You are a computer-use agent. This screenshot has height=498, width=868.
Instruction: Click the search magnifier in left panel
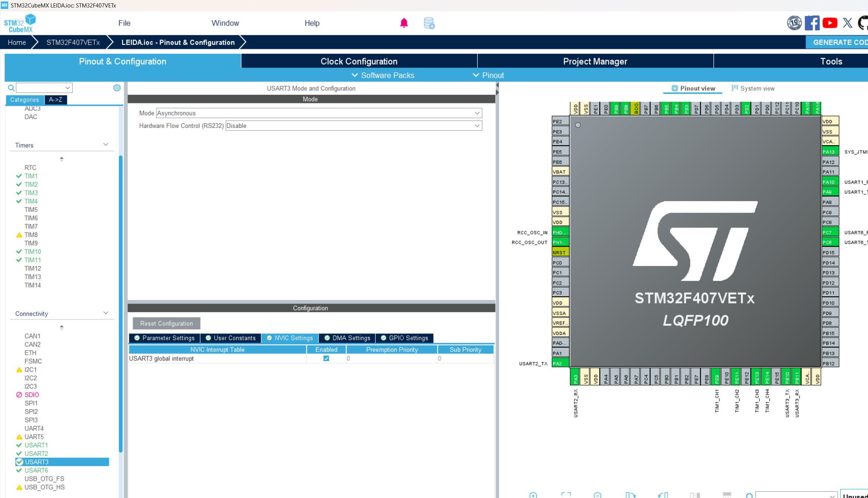click(11, 88)
